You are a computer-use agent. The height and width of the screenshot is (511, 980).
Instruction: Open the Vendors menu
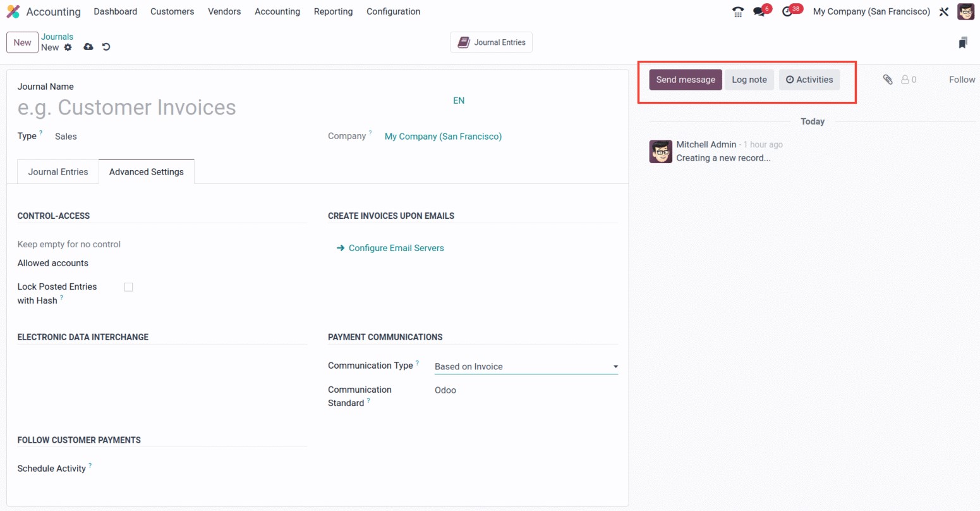coord(224,11)
